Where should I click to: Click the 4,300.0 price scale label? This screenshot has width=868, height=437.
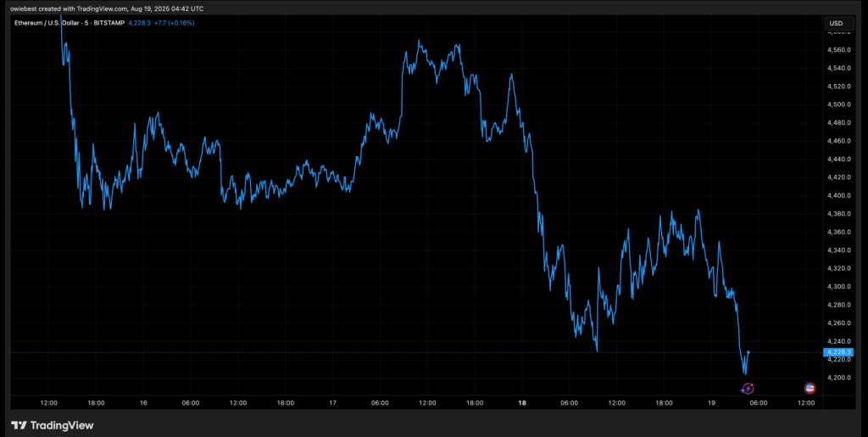coord(838,286)
